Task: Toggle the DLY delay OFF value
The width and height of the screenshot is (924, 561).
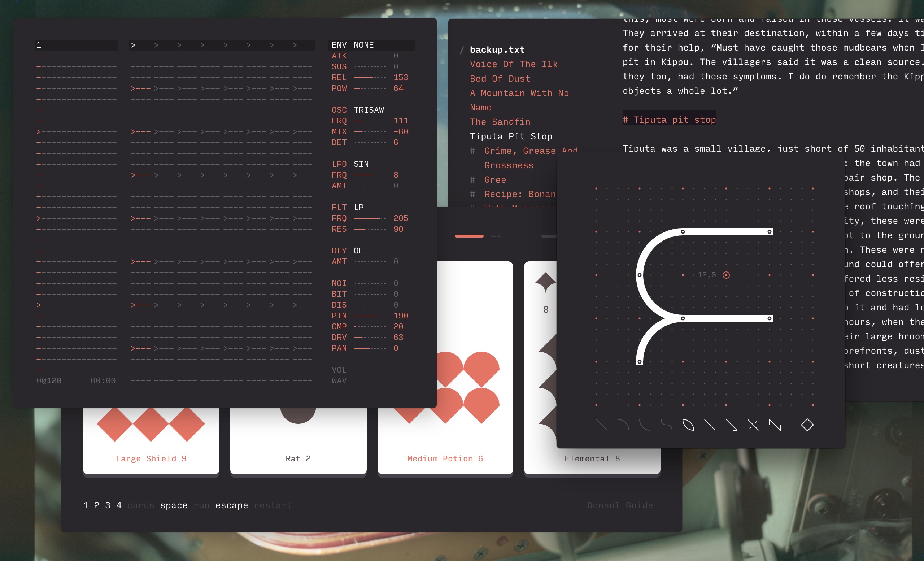Action: click(x=361, y=251)
